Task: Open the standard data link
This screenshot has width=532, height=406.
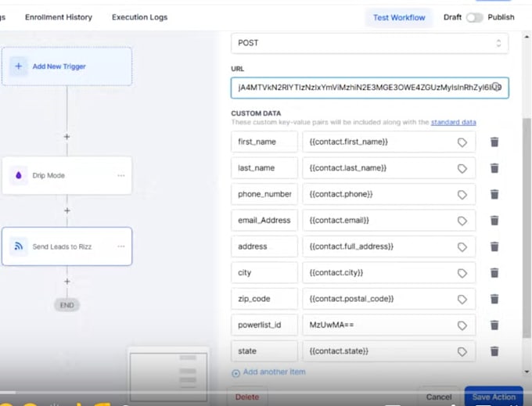Action: [453, 122]
